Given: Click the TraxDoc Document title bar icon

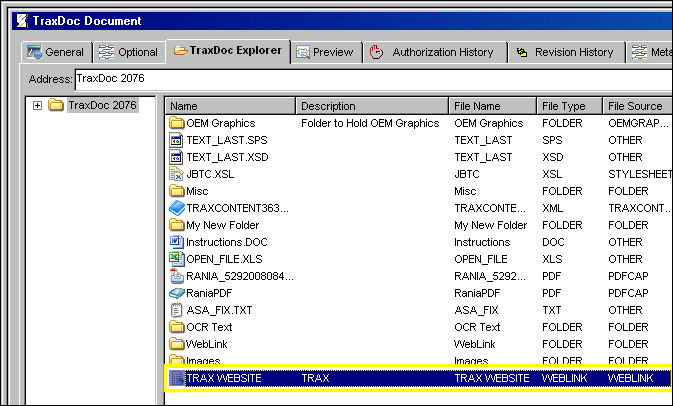Looking at the screenshot, I should [22, 21].
